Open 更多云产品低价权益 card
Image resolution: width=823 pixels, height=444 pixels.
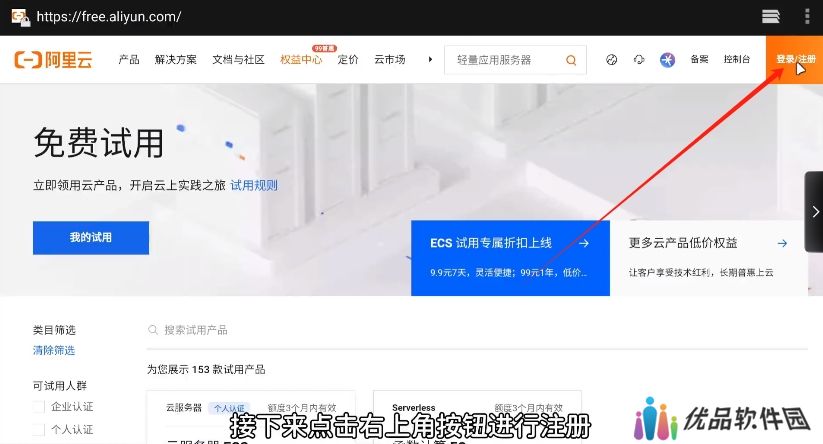[709, 258]
